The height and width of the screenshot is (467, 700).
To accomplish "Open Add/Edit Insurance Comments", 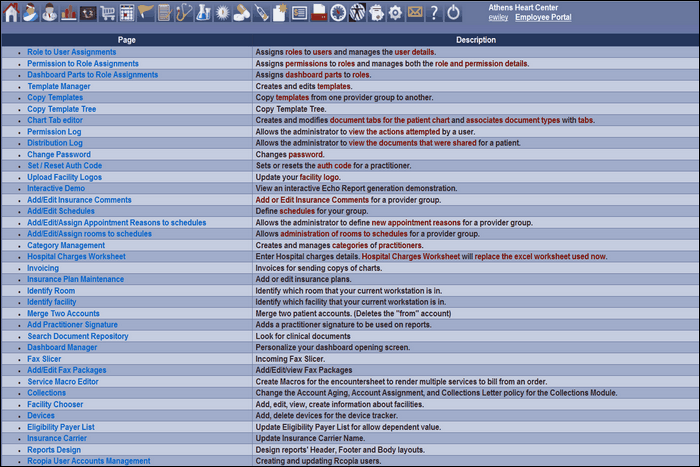I will pyautogui.click(x=79, y=200).
